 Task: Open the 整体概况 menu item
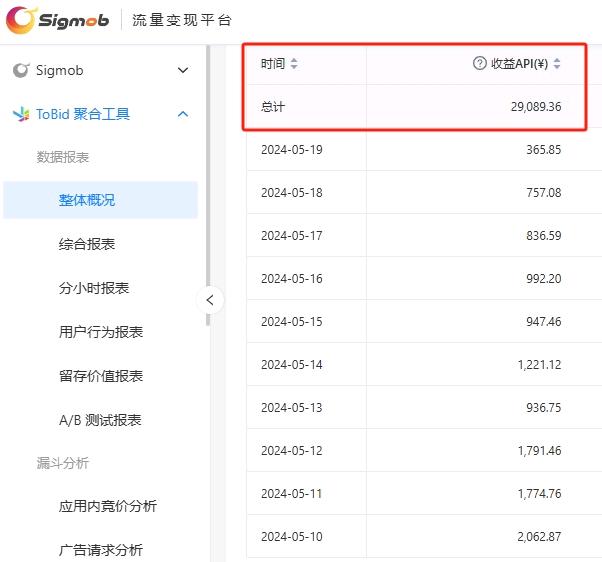click(101, 200)
